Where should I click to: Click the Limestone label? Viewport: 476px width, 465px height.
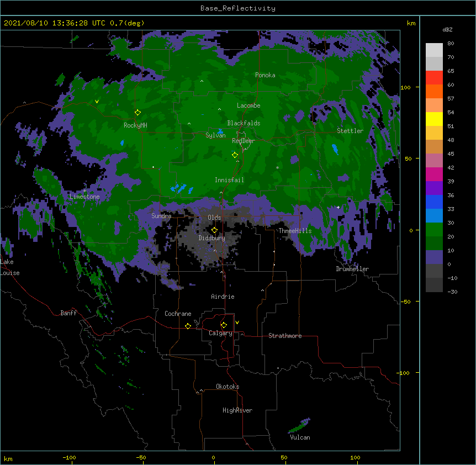(x=84, y=197)
